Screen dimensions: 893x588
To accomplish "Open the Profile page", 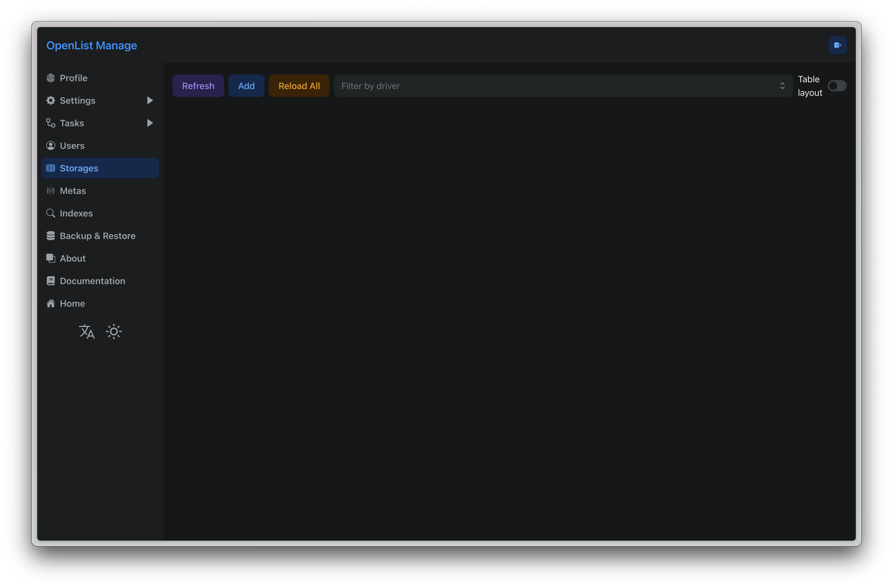I will [x=100, y=78].
